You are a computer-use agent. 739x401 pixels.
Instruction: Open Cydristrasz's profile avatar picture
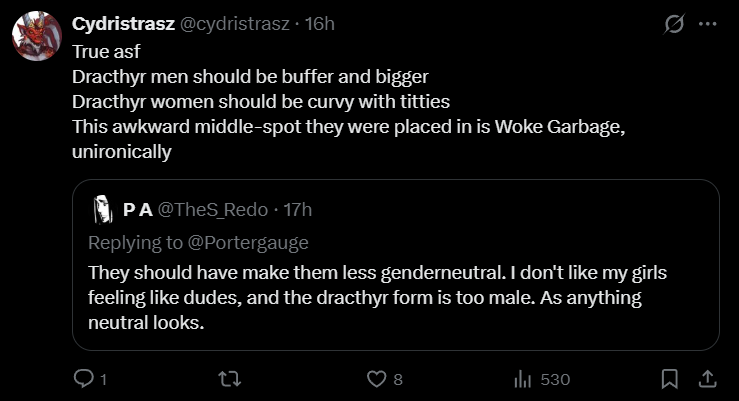point(34,37)
